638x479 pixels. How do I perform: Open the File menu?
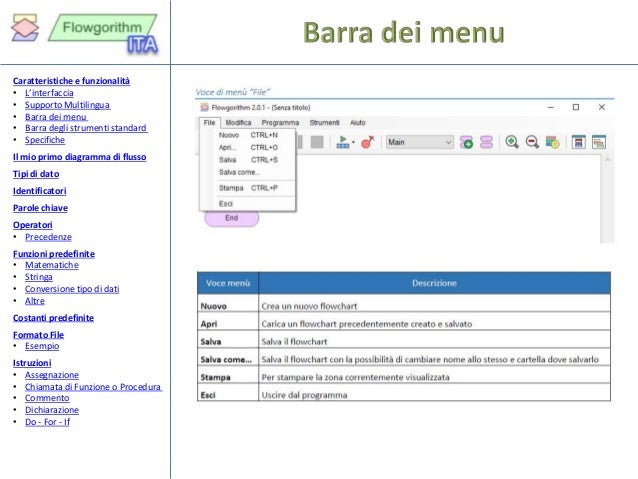point(210,122)
